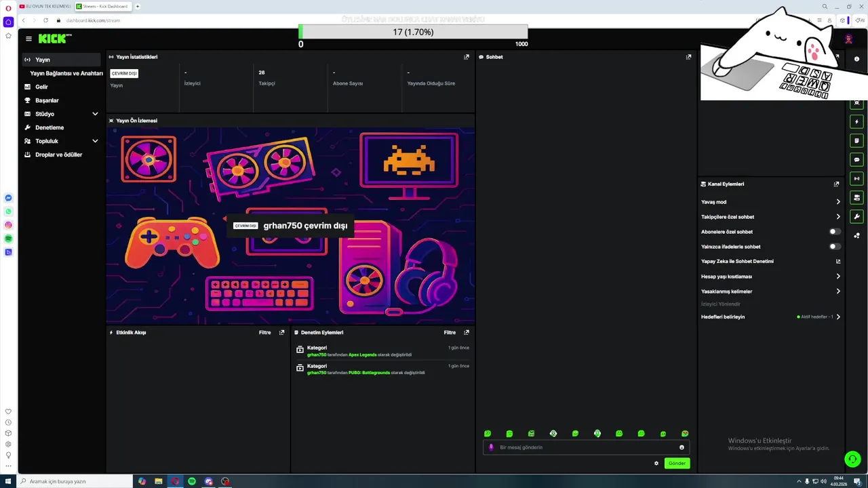Click the info icon in right toolbar
The height and width of the screenshot is (488, 868).
(856, 59)
